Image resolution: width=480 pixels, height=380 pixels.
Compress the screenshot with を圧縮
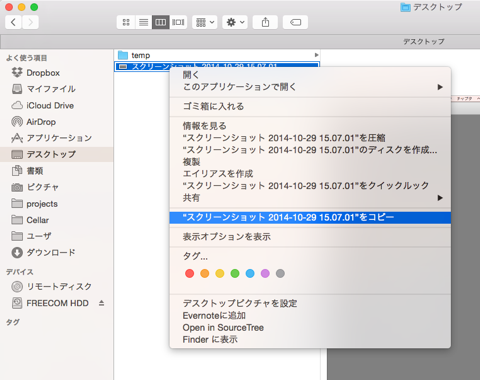310,138
